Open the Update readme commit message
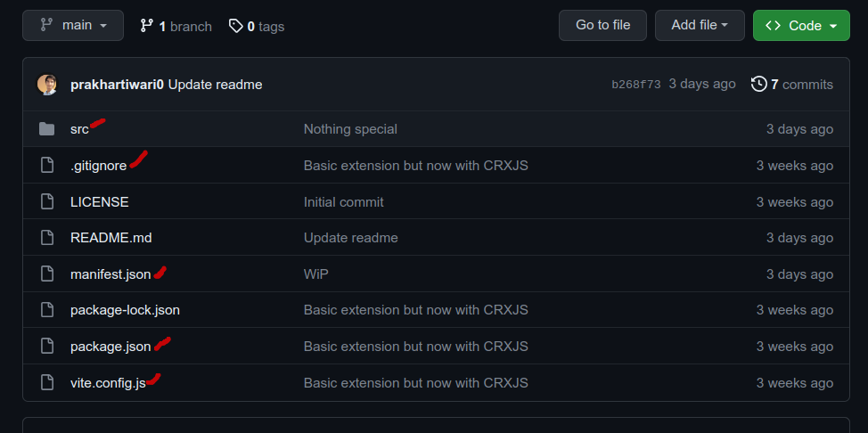868x433 pixels. (216, 85)
